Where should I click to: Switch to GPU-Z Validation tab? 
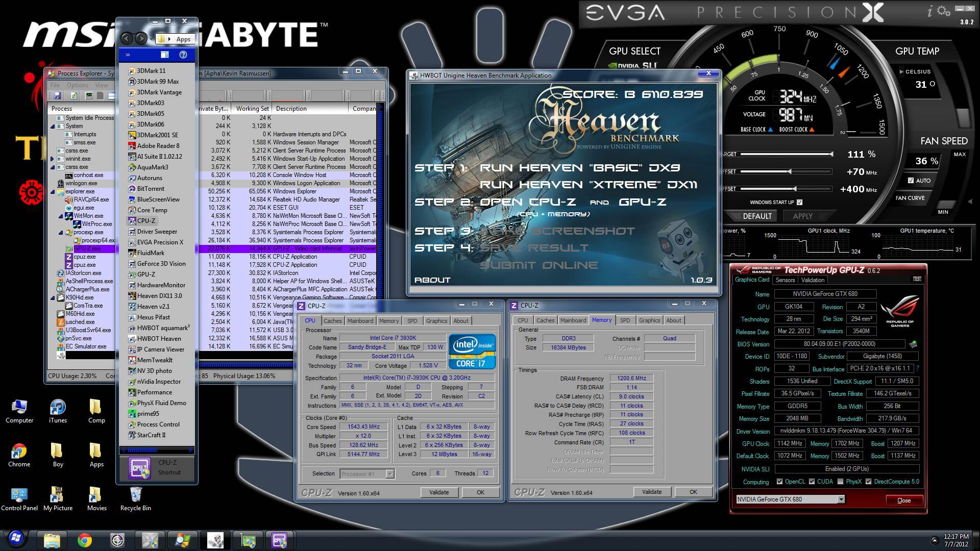[x=813, y=280]
